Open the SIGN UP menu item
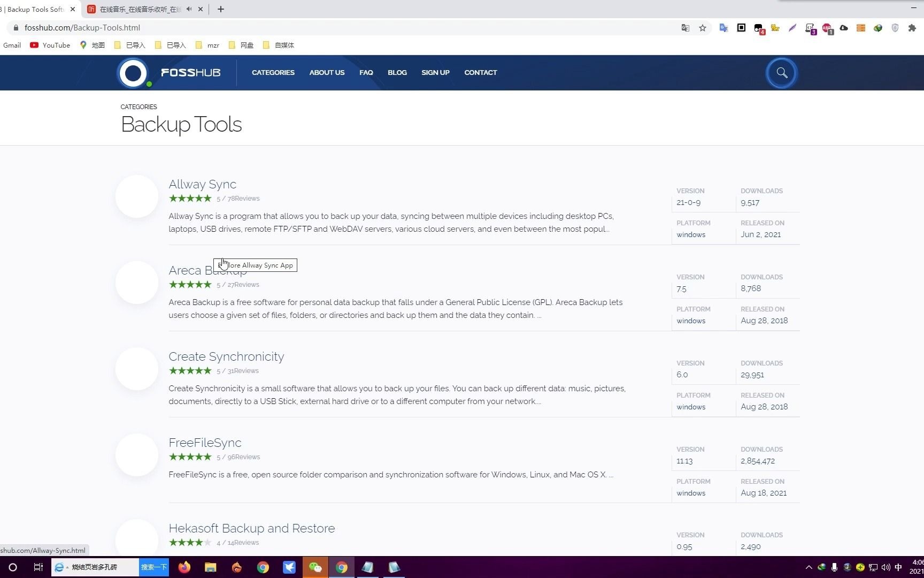Screen dimensions: 924x578 (435, 73)
